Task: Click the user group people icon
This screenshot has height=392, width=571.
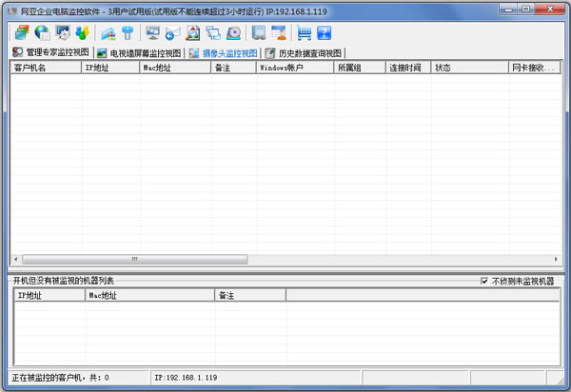Action: (82, 32)
